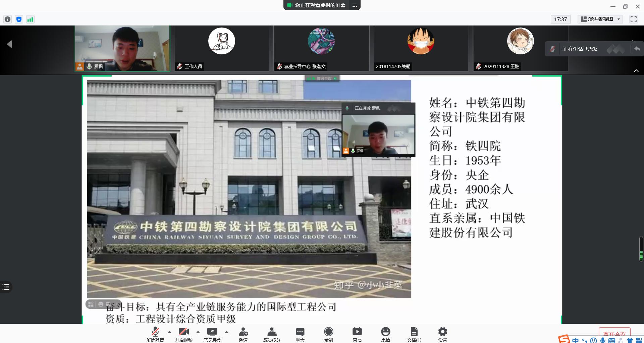The height and width of the screenshot is (343, 644).
Task: Start 录制 recording
Action: pyautogui.click(x=328, y=334)
